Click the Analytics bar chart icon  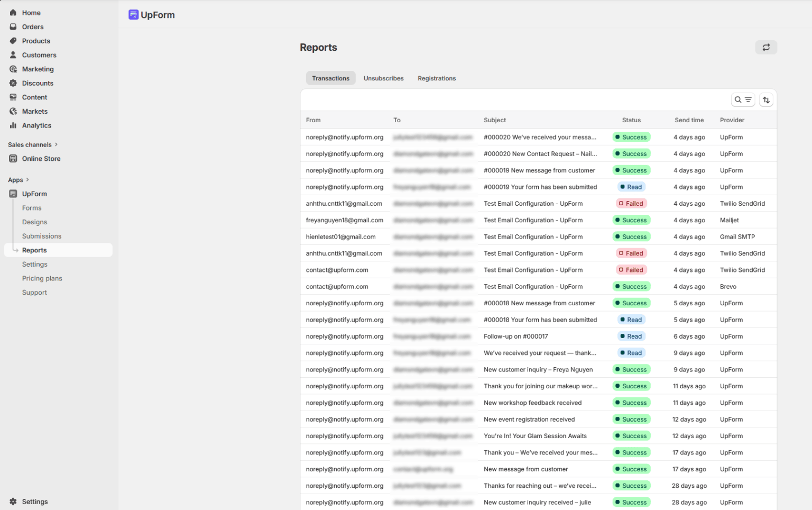(13, 125)
